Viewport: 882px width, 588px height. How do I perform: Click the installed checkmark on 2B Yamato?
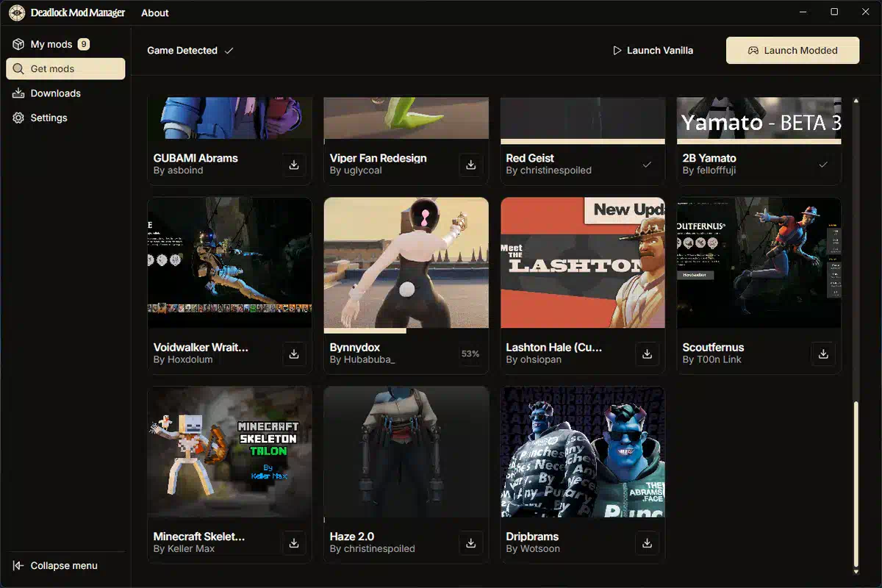point(823,165)
